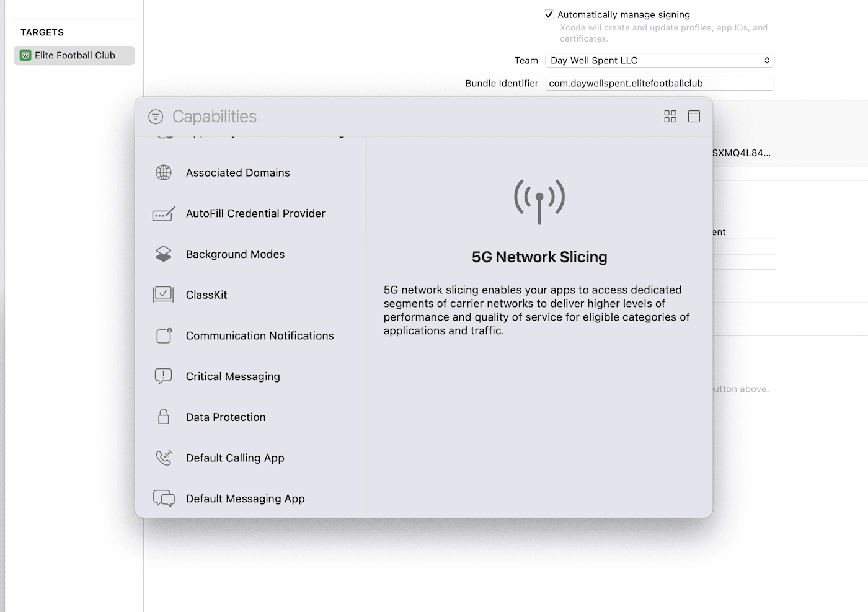Image resolution: width=868 pixels, height=612 pixels.
Task: Click the Communication Notifications icon
Action: click(164, 335)
